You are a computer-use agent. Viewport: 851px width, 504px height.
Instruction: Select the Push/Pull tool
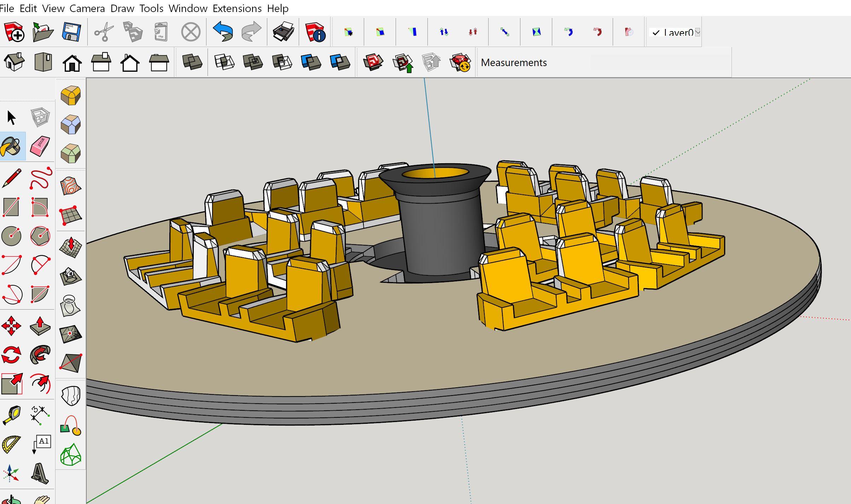[x=40, y=326]
